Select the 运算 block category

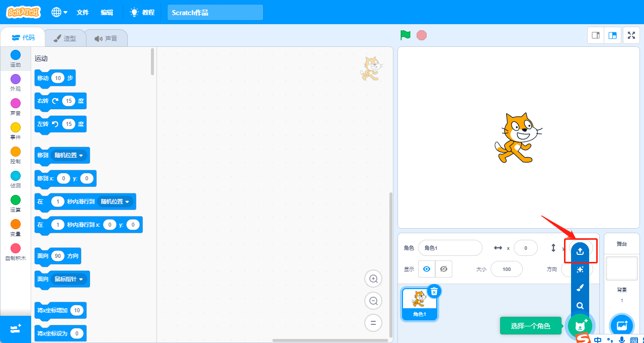pyautogui.click(x=16, y=204)
